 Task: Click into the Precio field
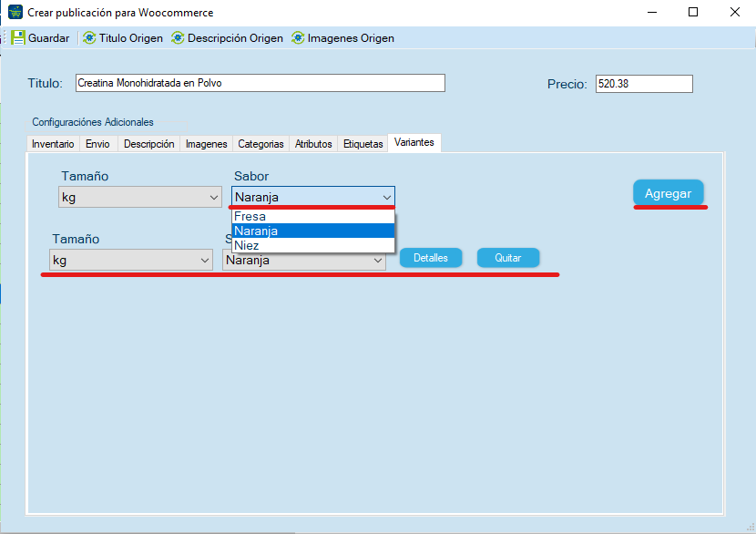644,84
